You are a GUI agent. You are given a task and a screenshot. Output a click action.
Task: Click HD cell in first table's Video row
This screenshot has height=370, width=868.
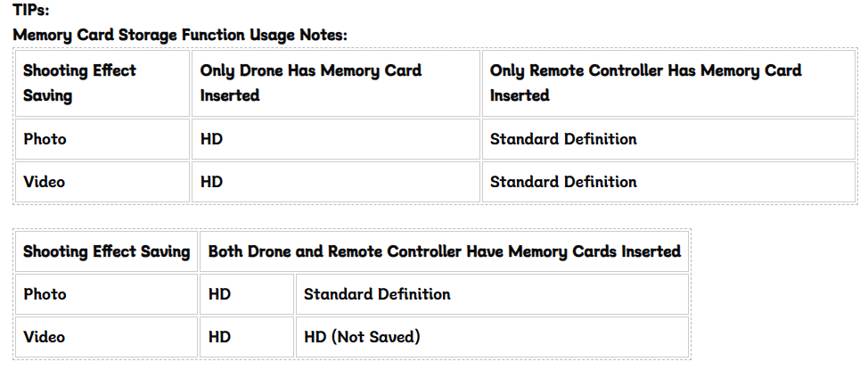212,182
